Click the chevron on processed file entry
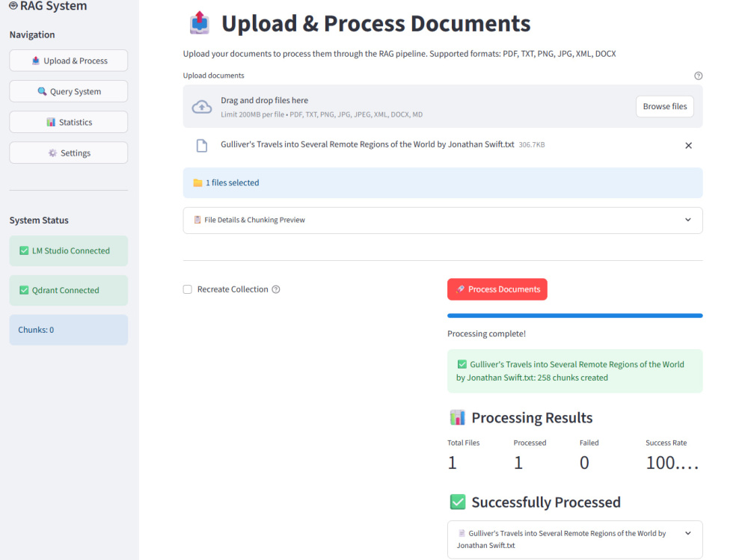Screen dimensions: 748x560 tap(688, 533)
